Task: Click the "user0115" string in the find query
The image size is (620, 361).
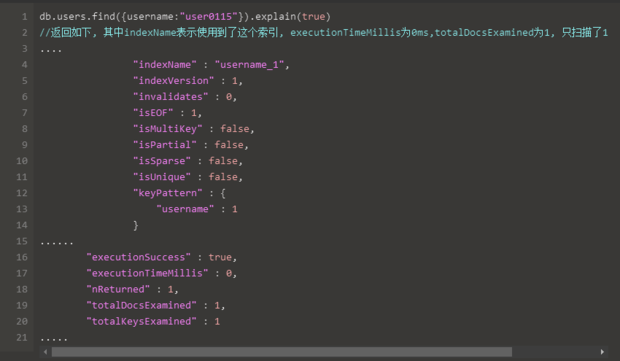Action: click(208, 17)
